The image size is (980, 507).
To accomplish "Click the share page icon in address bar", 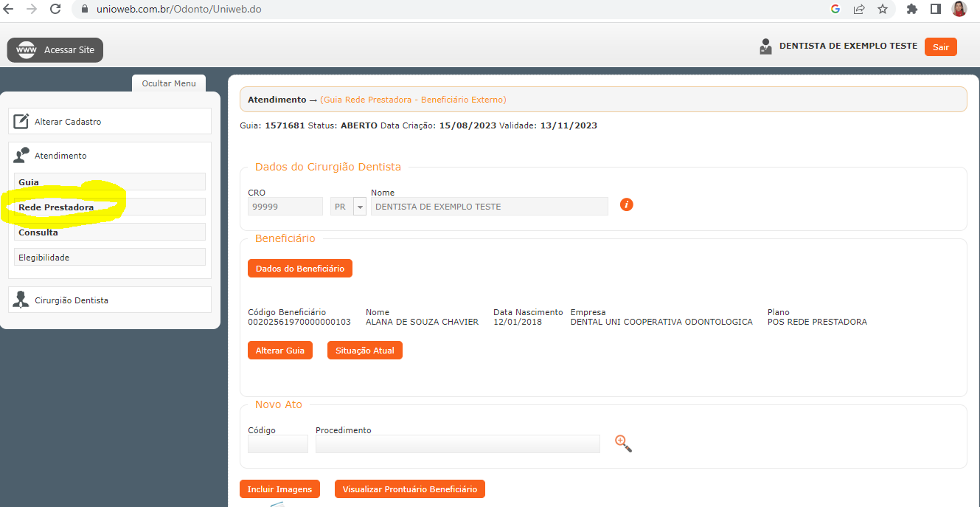I will 859,10.
